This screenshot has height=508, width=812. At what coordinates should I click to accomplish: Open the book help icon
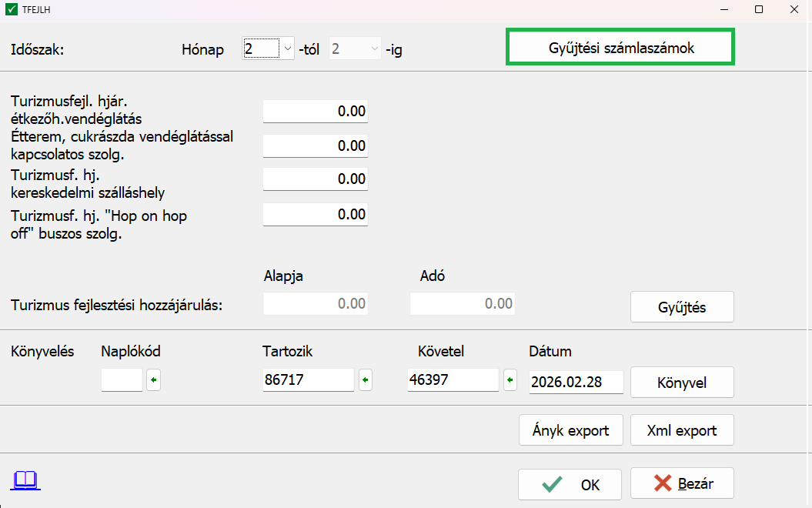tap(25, 481)
